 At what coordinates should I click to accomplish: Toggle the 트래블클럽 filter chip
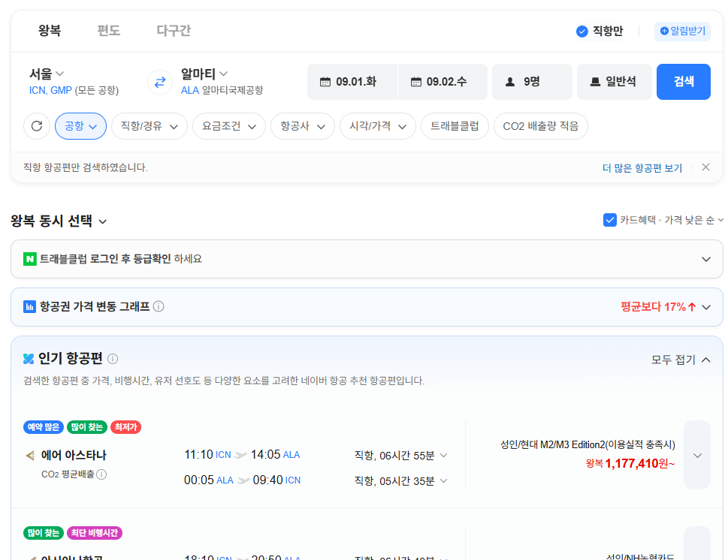(x=455, y=126)
